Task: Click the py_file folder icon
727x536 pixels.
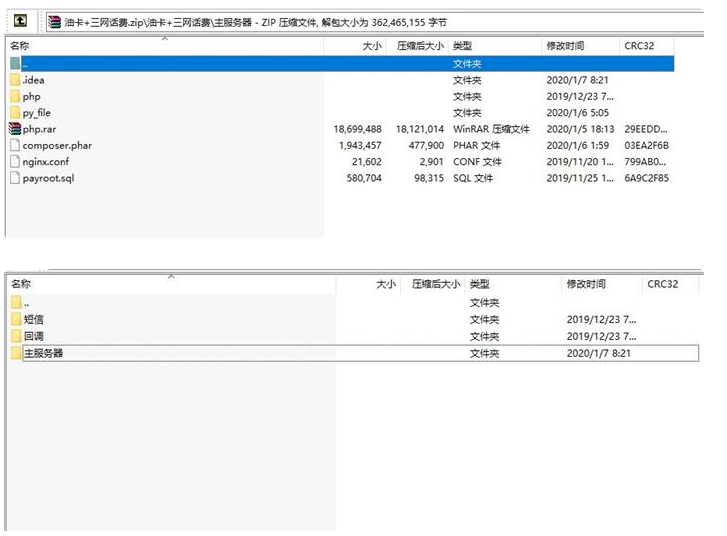Action: [15, 113]
